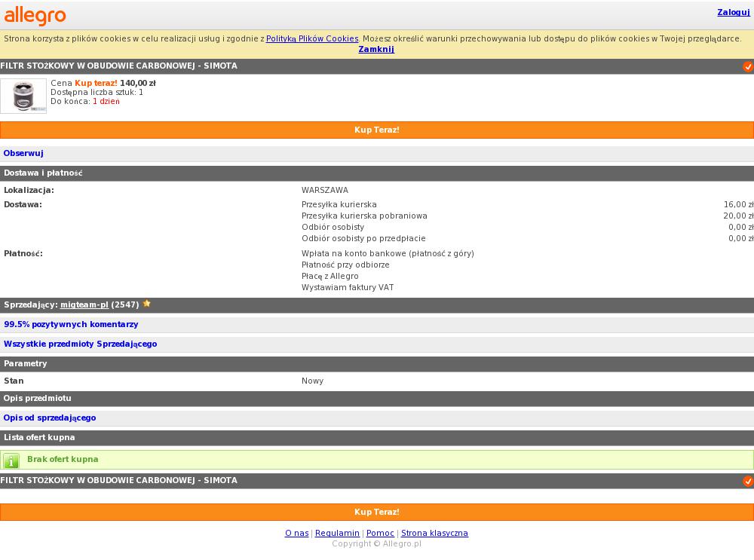The height and width of the screenshot is (560, 754).
Task: Click the WARSZAWA location value
Action: click(324, 191)
